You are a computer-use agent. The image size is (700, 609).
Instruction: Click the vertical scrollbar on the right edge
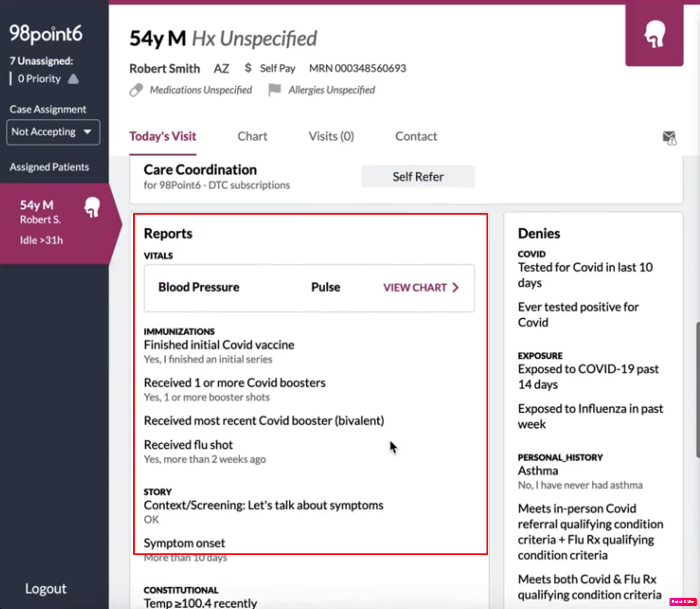(698, 390)
